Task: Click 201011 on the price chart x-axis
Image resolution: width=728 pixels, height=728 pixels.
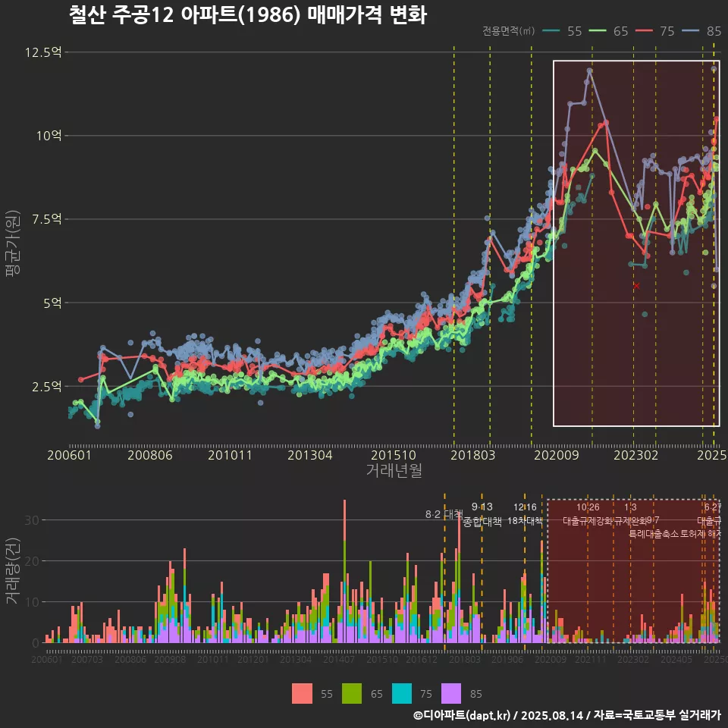Action: (x=230, y=455)
